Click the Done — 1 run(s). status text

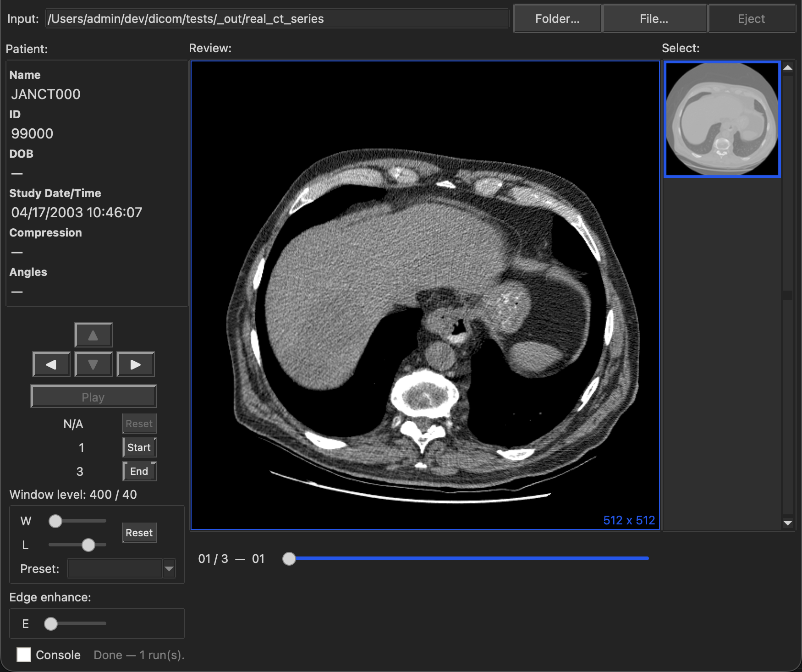coord(139,655)
